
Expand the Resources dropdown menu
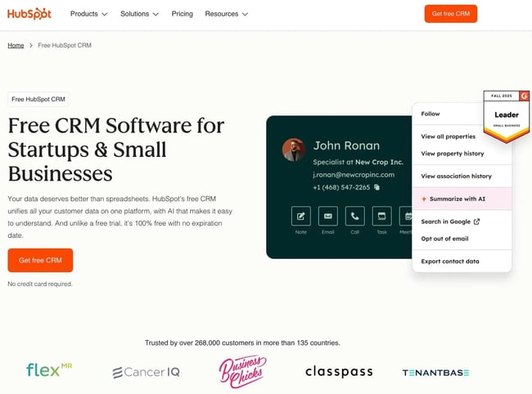tap(226, 14)
